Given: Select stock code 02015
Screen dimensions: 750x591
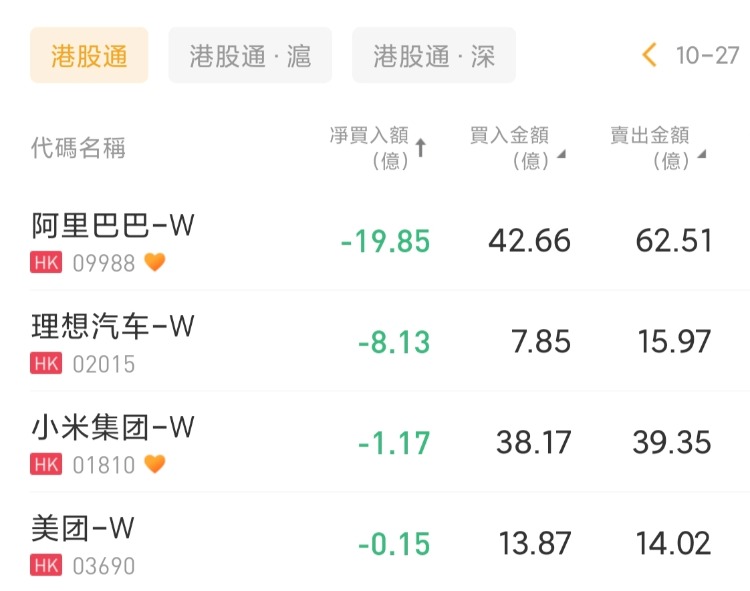Looking at the screenshot, I should click(x=104, y=364).
